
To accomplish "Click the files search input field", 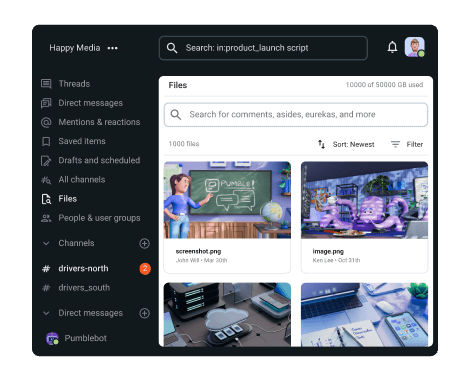I will pyautogui.click(x=296, y=115).
